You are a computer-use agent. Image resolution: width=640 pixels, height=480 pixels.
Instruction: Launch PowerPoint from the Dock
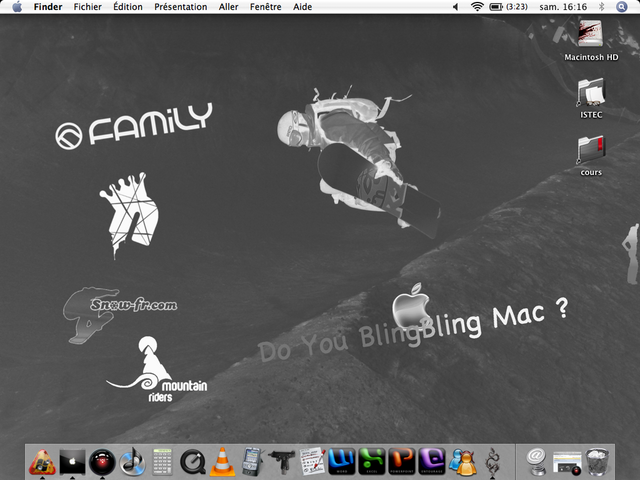pyautogui.click(x=402, y=461)
